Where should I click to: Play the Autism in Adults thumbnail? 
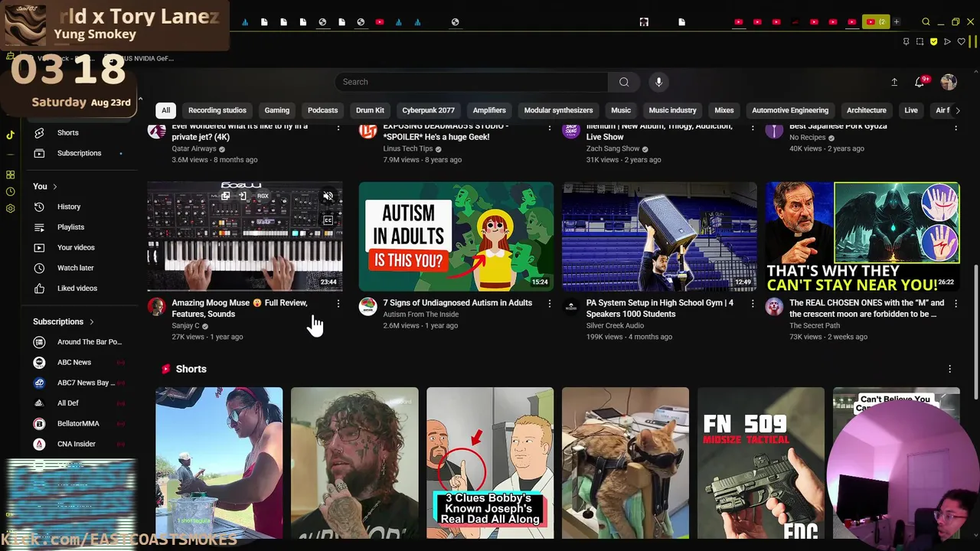[x=456, y=236]
